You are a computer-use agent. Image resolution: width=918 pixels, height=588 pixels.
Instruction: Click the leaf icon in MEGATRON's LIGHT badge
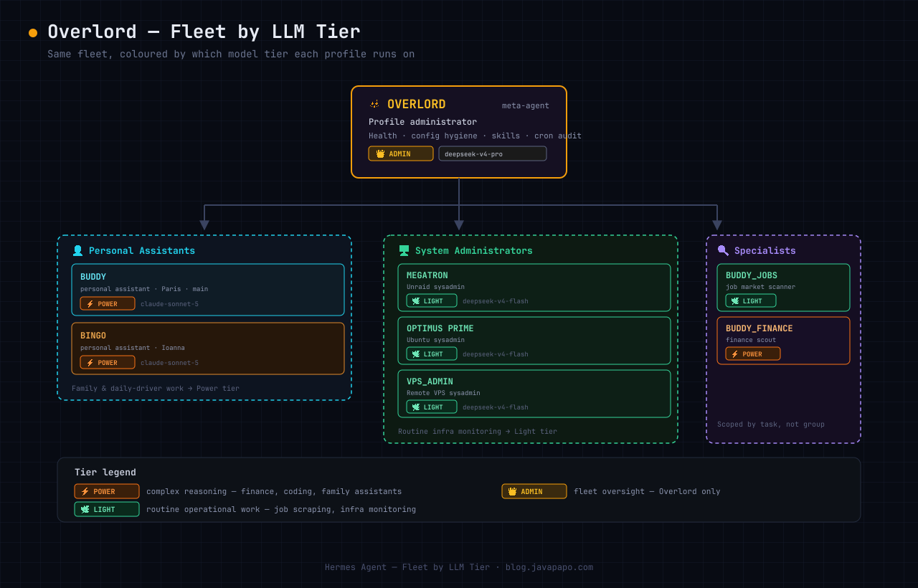(416, 301)
